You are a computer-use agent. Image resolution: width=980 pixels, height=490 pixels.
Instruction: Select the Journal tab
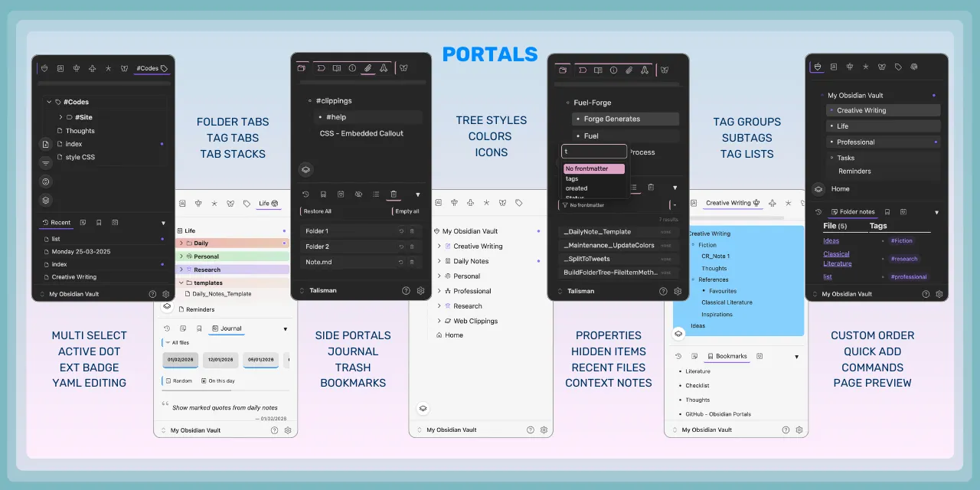(x=227, y=328)
